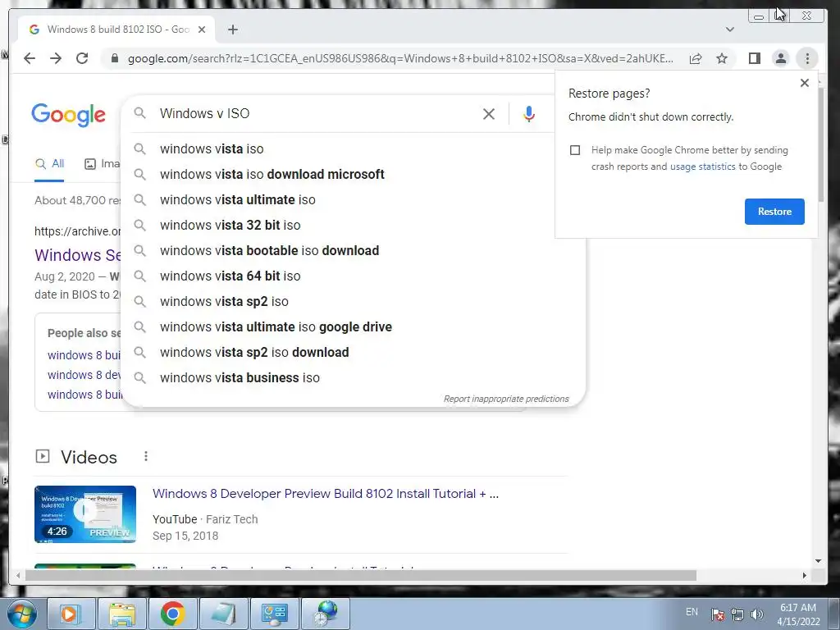Image resolution: width=840 pixels, height=630 pixels.
Task: Choose suggestion 'windows vista sp2 iso'
Action: click(x=354, y=302)
